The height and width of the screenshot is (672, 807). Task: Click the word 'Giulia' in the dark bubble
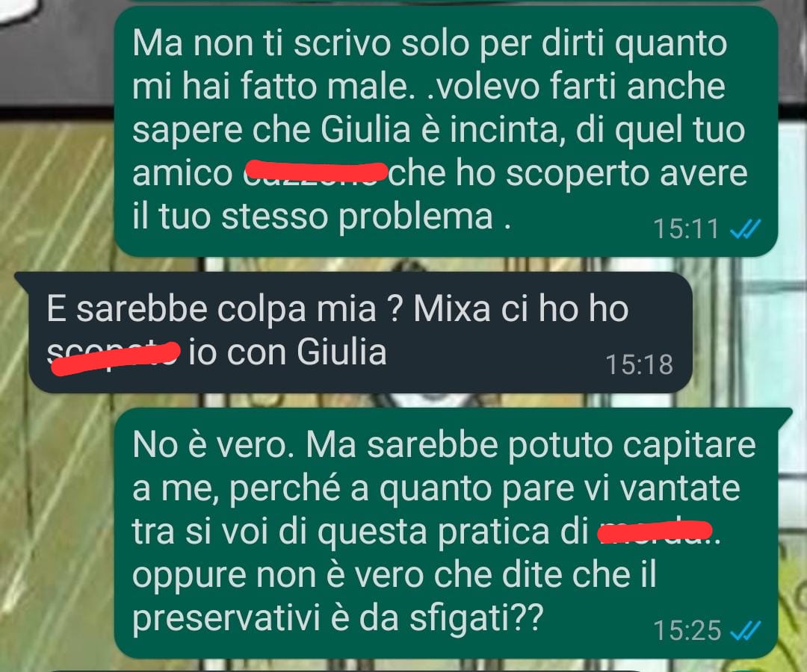pyautogui.click(x=341, y=352)
